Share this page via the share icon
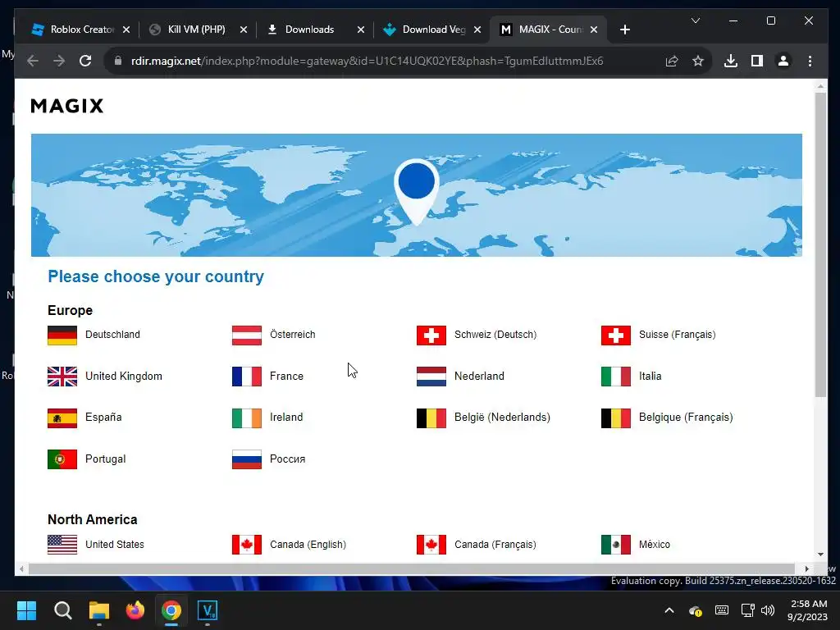The width and height of the screenshot is (840, 630). [672, 61]
